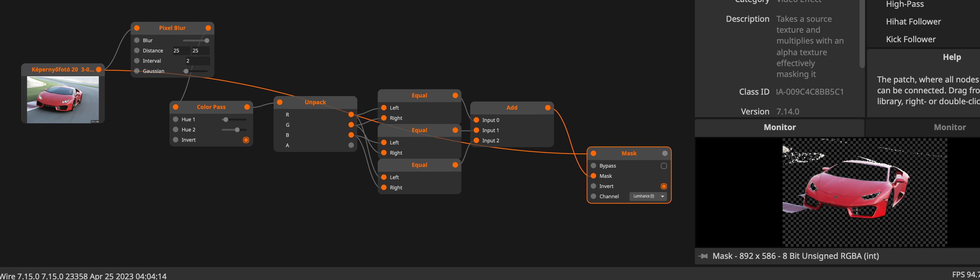Click the Mask node grey output port
The height and width of the screenshot is (280, 980).
[x=665, y=154]
